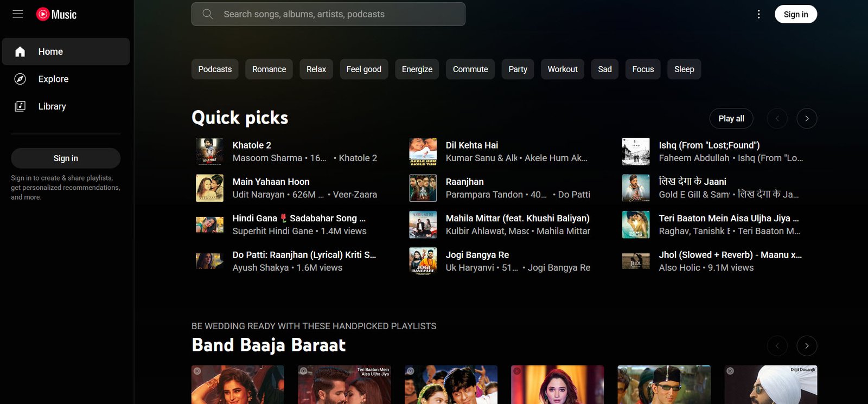Select the Workout mood chip
The image size is (868, 404).
pos(563,69)
